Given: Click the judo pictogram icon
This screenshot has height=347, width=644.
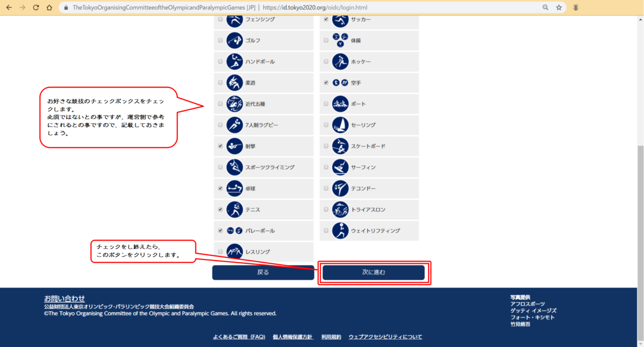Looking at the screenshot, I should pos(235,83).
